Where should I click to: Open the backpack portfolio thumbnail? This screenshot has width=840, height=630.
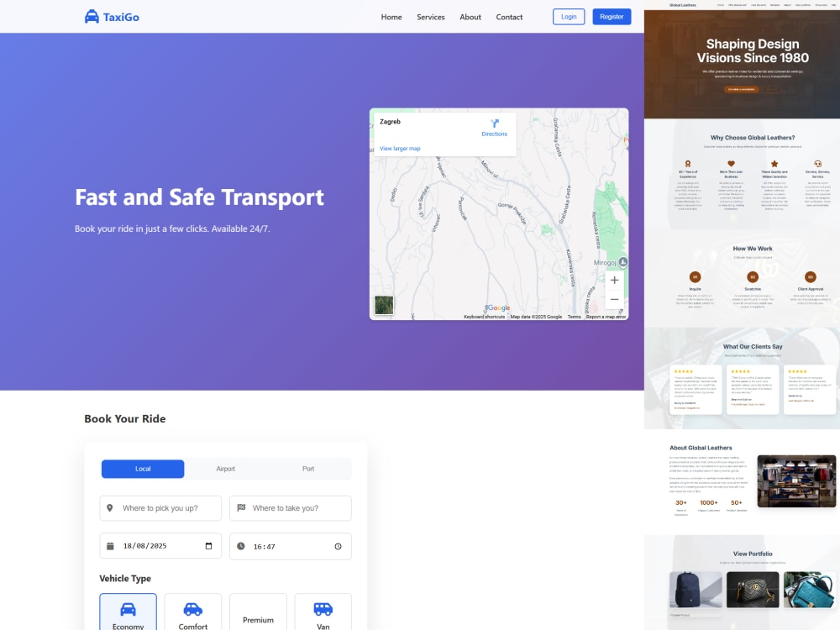696,590
